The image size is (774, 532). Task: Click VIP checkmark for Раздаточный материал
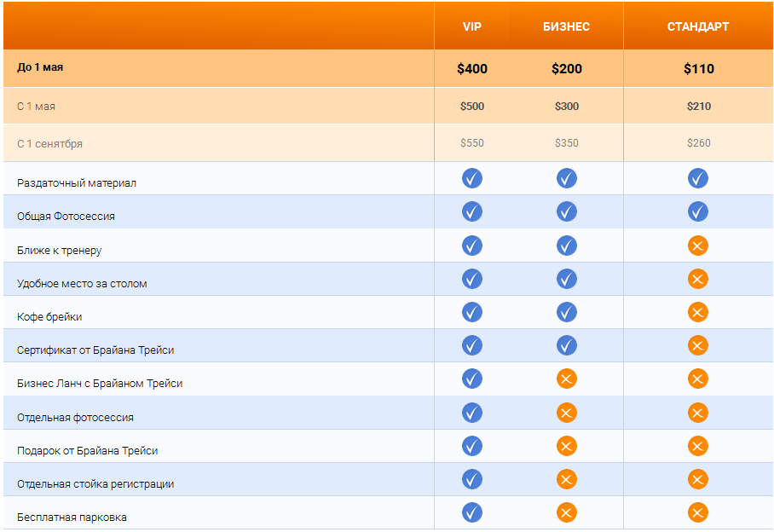[471, 178]
